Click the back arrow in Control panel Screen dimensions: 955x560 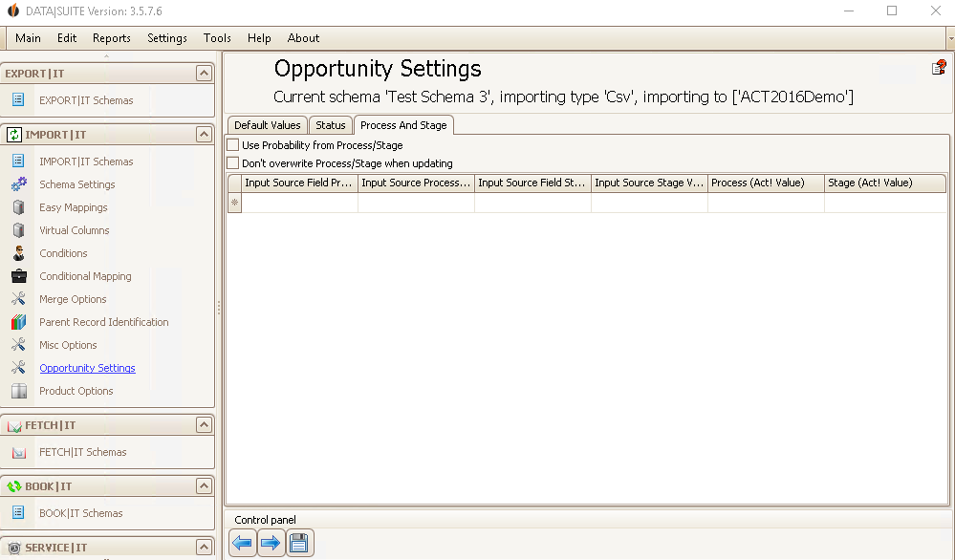coord(243,543)
